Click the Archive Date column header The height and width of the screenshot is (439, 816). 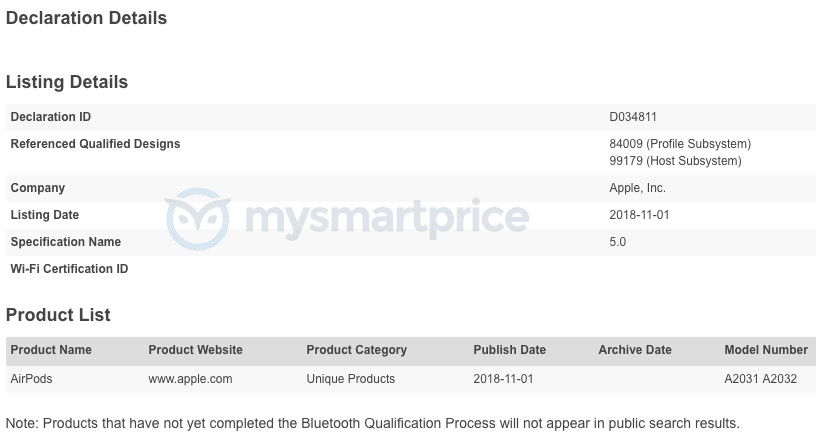click(x=635, y=350)
